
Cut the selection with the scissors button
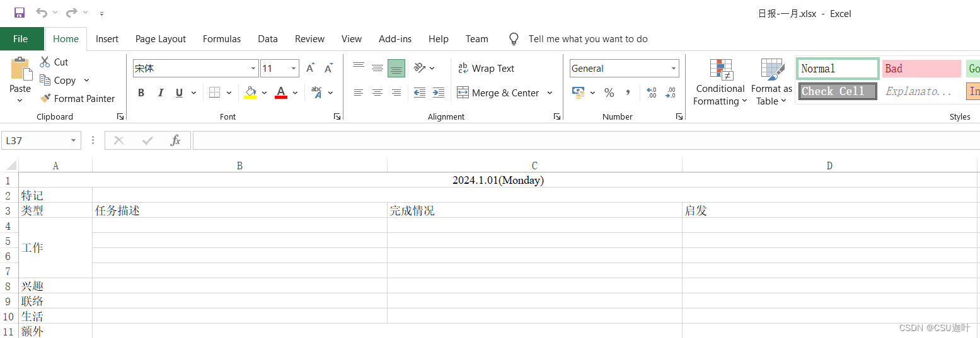coord(54,62)
